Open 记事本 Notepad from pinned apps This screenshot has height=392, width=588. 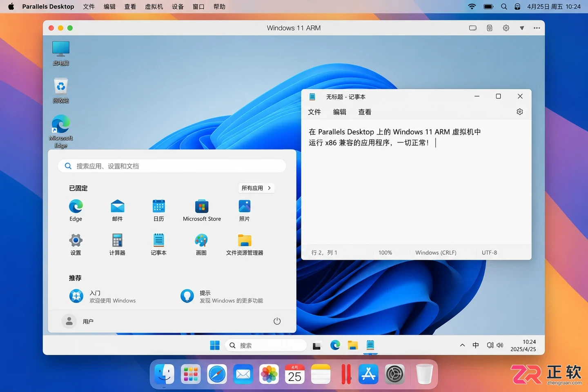point(158,244)
